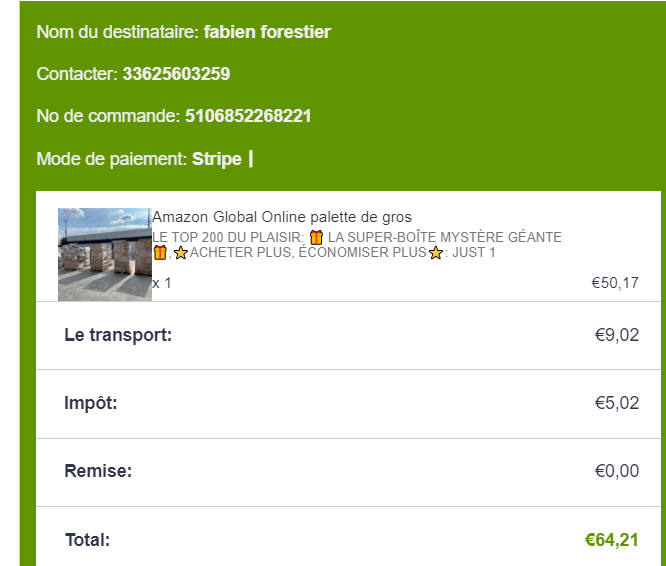Select the contact number 33625603259
Image resolution: width=666 pixels, height=566 pixels.
176,74
